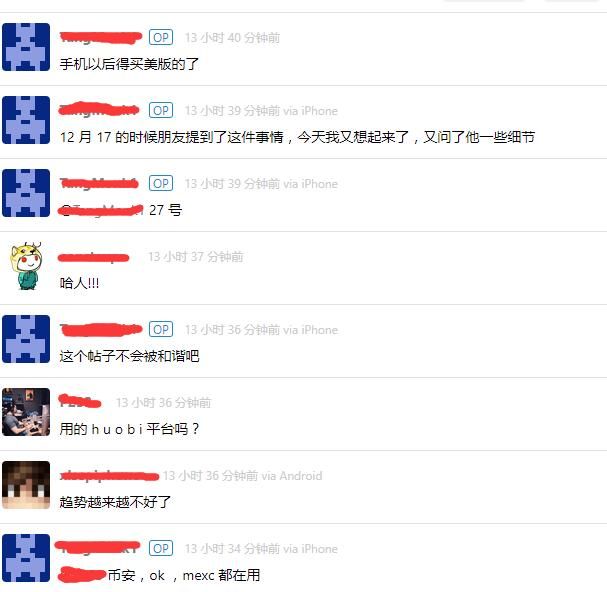Open photo avatar beside huobi 平台 comment
This screenshot has height=592, width=607.
click(x=26, y=412)
